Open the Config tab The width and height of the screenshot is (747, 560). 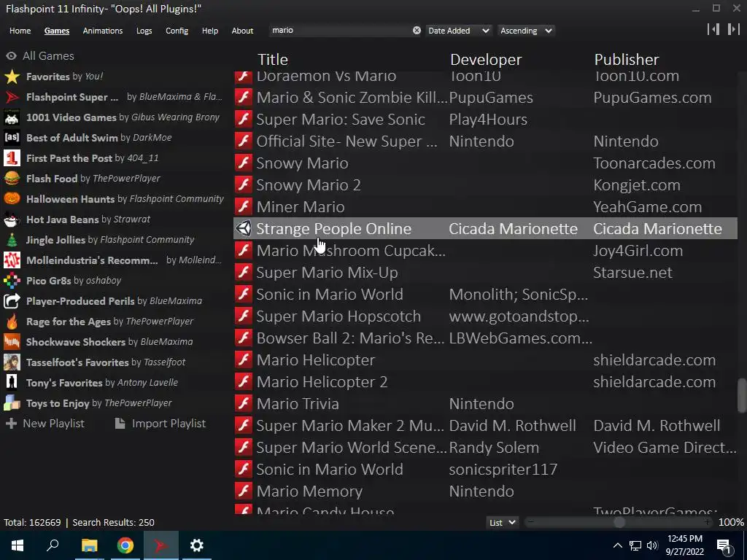point(177,31)
